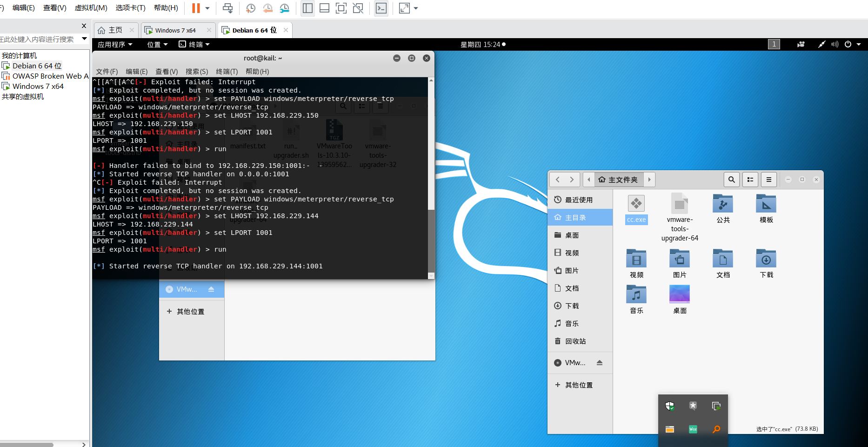Screen dimensions: 868x447
Task: Click the Windows Security shield tray icon
Action: tap(669, 406)
